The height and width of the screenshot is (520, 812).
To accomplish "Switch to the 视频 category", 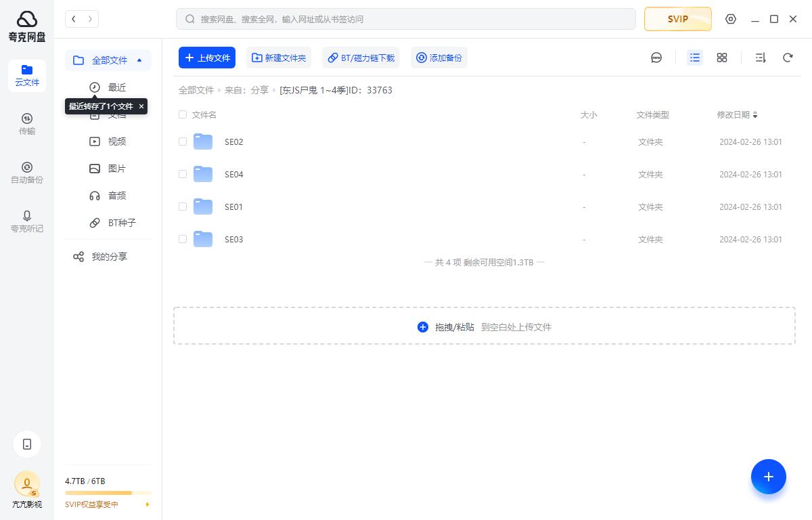I will pos(116,141).
